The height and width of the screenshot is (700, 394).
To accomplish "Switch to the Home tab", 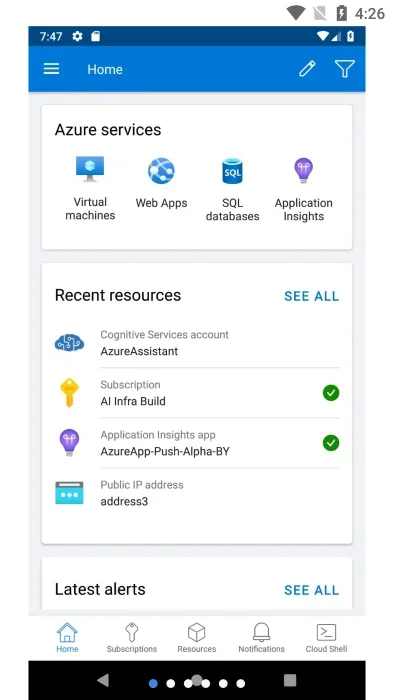I will (67, 638).
